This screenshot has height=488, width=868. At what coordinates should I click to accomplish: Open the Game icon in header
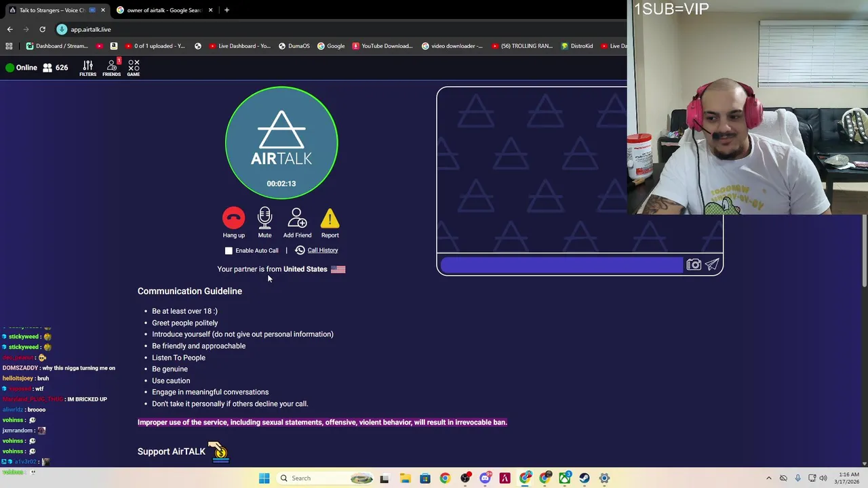click(134, 68)
